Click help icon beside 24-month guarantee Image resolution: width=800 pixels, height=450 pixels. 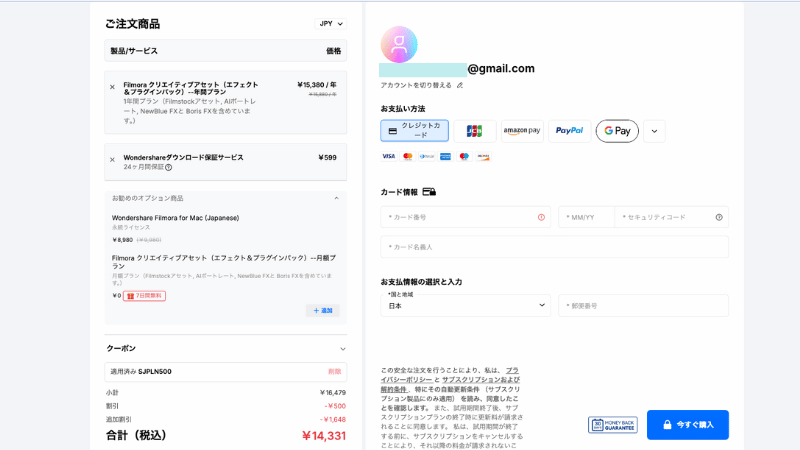168,168
